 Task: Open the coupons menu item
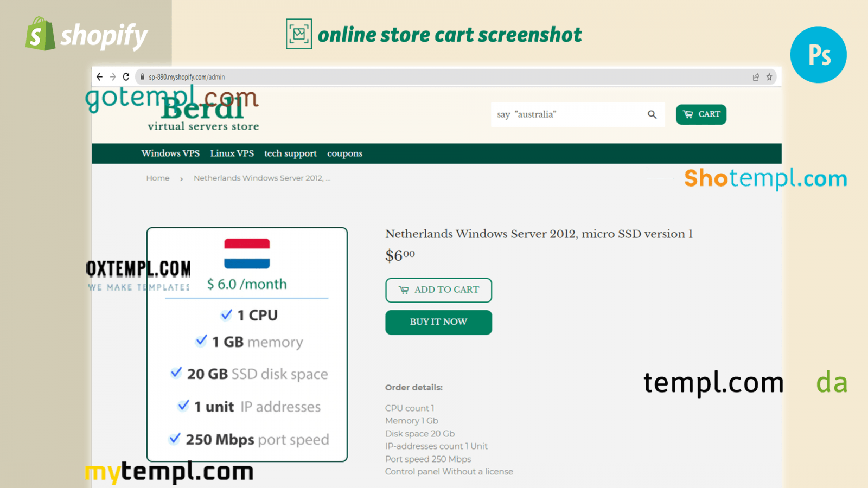click(x=344, y=153)
